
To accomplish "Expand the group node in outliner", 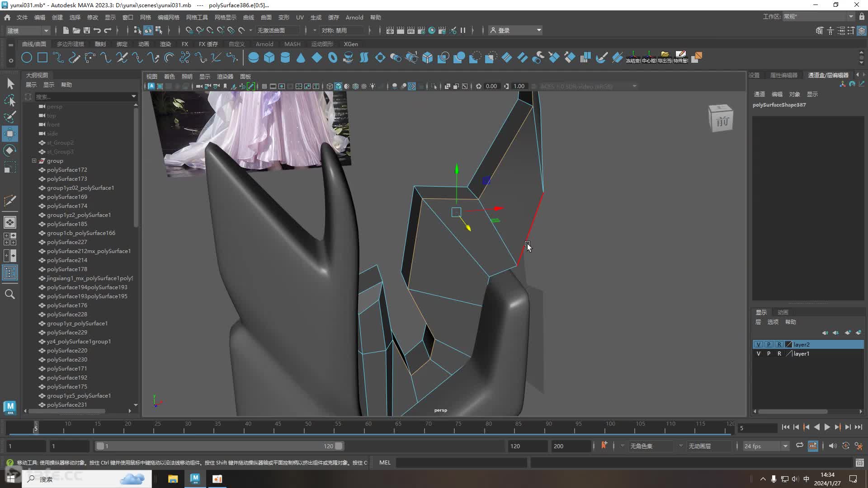I will pyautogui.click(x=34, y=161).
